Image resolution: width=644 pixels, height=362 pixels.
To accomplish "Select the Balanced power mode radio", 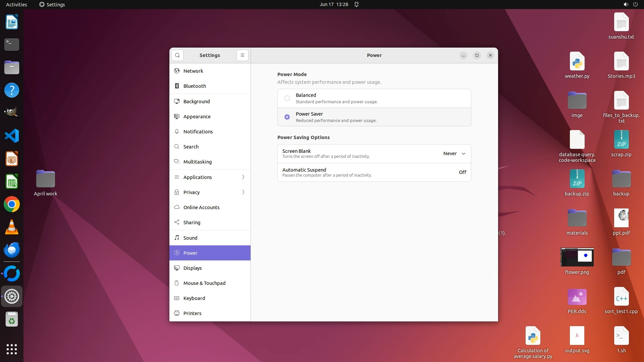I will pyautogui.click(x=287, y=98).
